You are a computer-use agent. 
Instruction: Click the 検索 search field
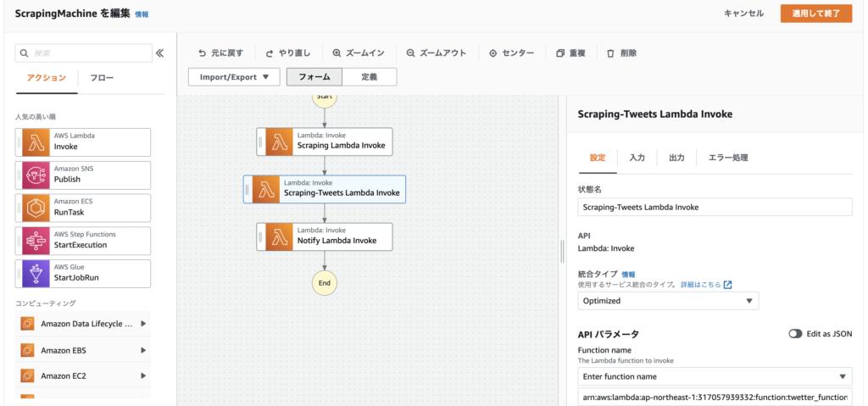pos(84,53)
